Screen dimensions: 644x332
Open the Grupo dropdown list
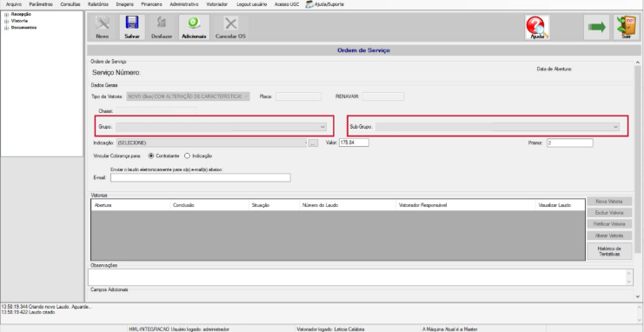click(x=221, y=128)
